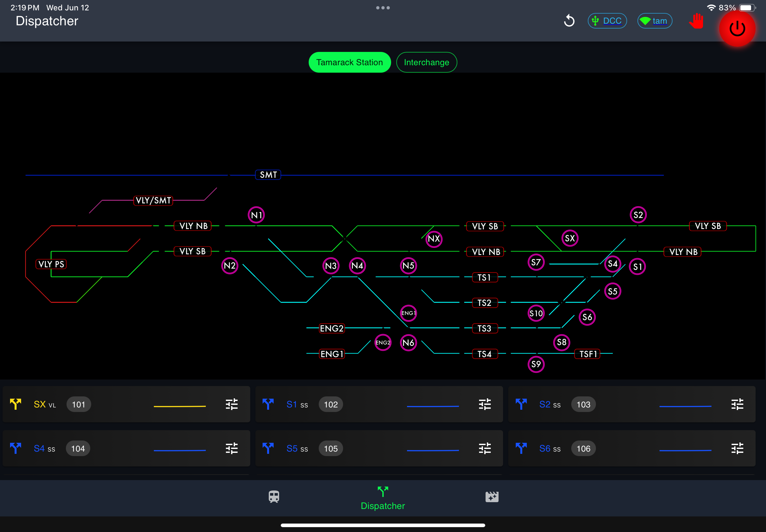Click the tam WiFi connection button
Screen dimensions: 766x532
[x=654, y=21]
